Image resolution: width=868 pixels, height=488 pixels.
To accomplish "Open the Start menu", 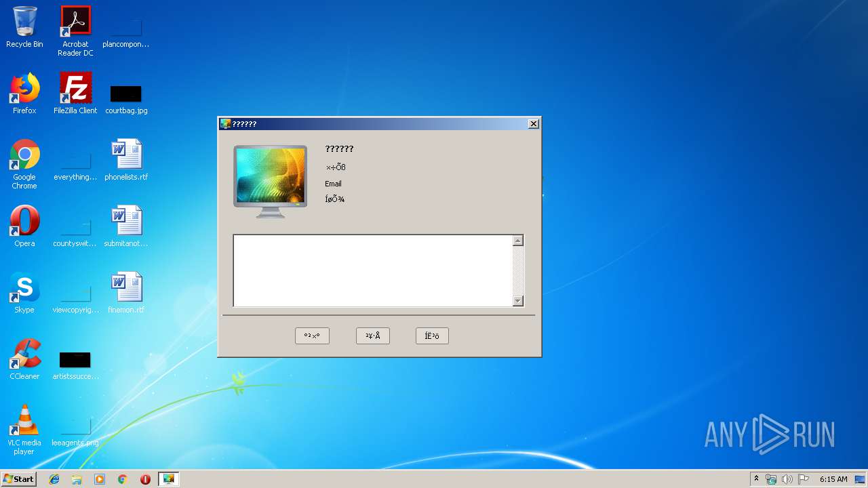I will click(x=19, y=479).
